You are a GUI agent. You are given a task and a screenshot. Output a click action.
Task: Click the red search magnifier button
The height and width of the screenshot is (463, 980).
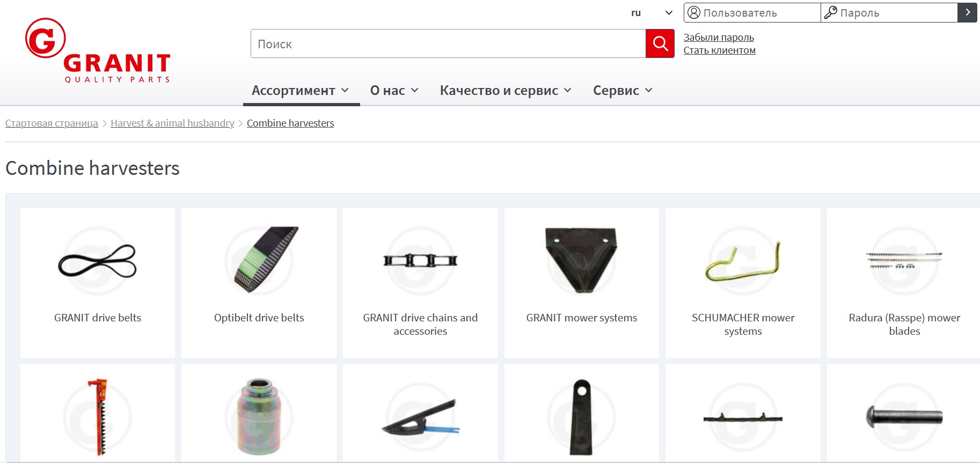660,43
